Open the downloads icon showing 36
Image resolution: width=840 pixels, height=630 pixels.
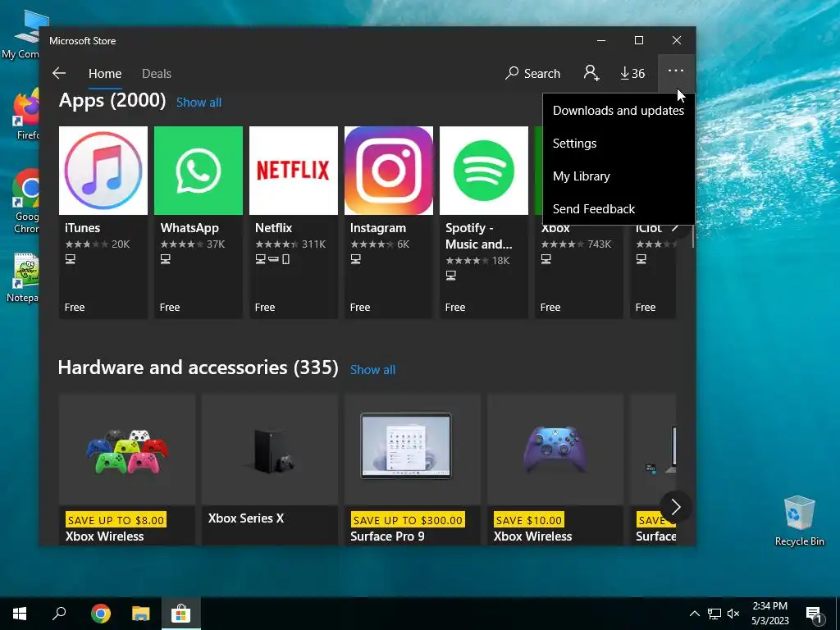(x=632, y=73)
